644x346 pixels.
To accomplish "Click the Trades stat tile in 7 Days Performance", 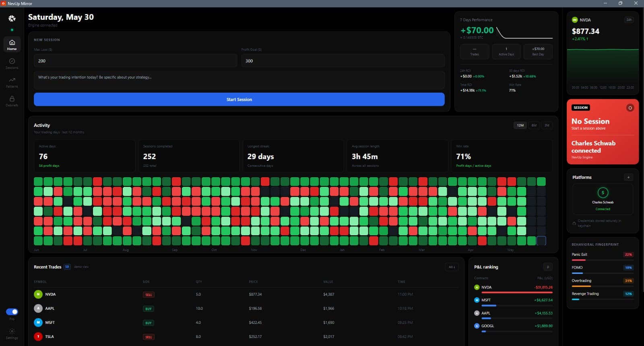I will [475, 52].
